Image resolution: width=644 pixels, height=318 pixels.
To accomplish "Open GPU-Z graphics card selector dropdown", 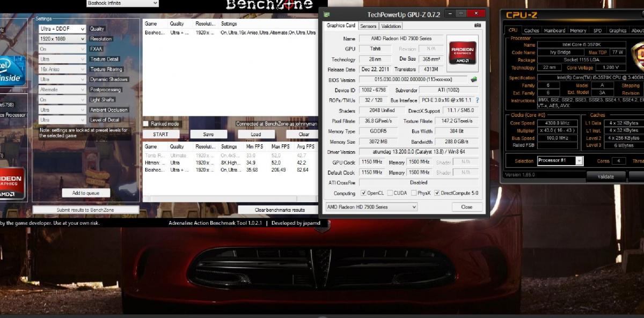I will point(371,207).
